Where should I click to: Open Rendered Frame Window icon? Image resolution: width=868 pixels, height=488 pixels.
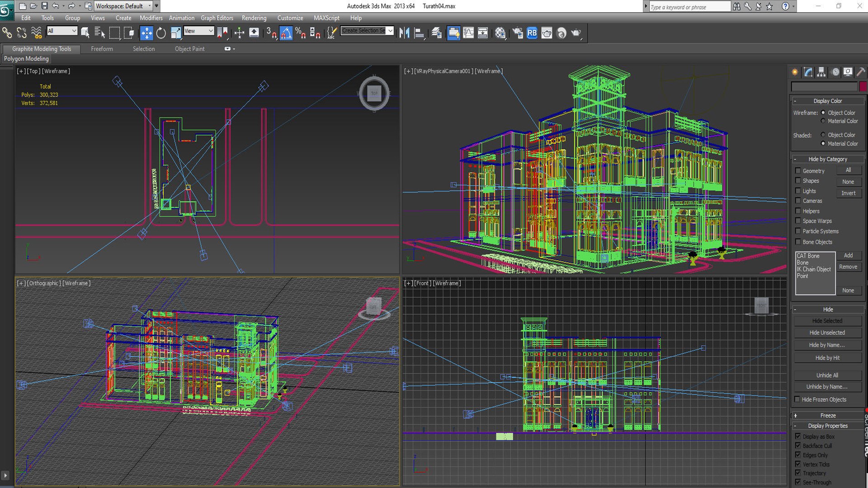pos(547,33)
